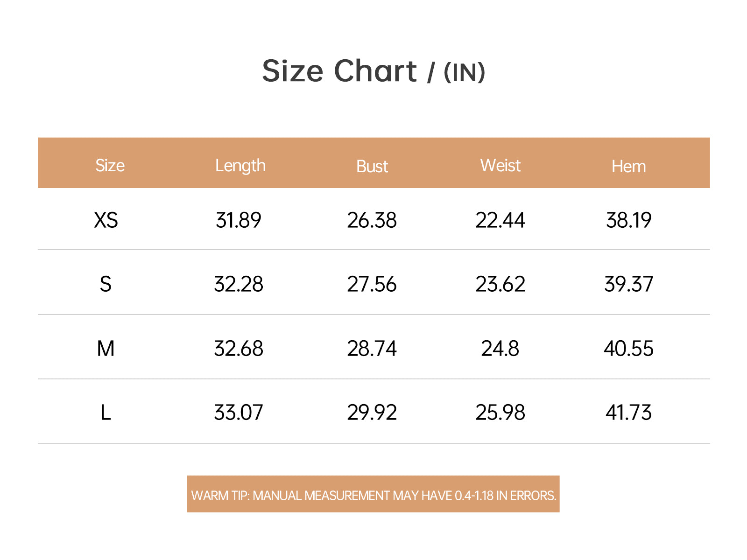Click the warm tip measurement banner
The height and width of the screenshot is (560, 747).
[x=373, y=494]
